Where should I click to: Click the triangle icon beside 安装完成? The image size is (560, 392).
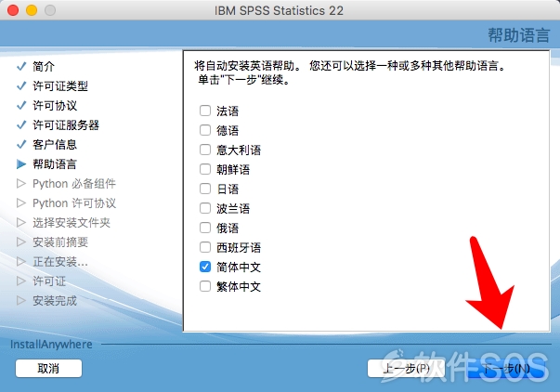(x=21, y=301)
